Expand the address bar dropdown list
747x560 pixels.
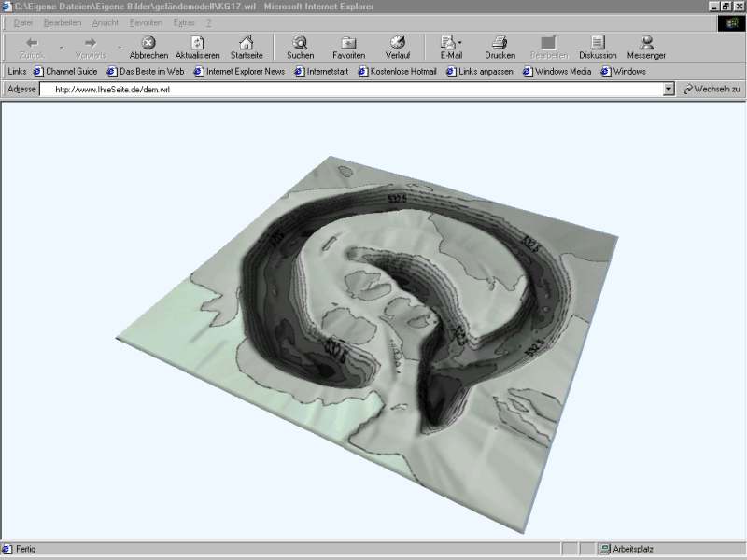click(669, 90)
